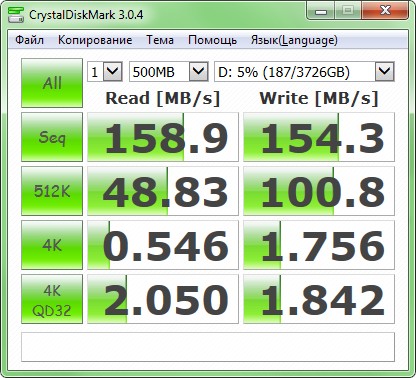Viewport: 416px width, 378px height.
Task: Open the Помощь menu
Action: tap(212, 40)
